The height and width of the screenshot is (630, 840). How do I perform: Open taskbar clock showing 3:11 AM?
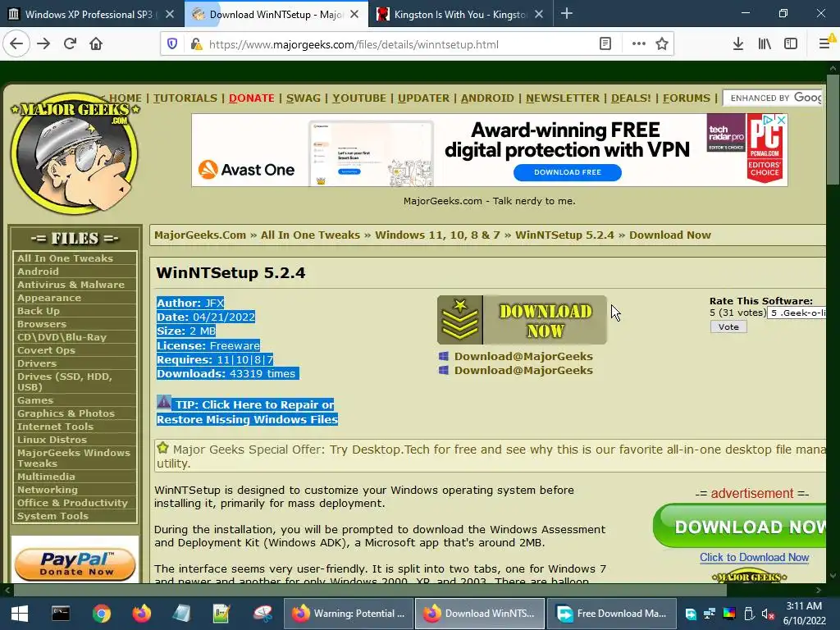click(x=804, y=614)
